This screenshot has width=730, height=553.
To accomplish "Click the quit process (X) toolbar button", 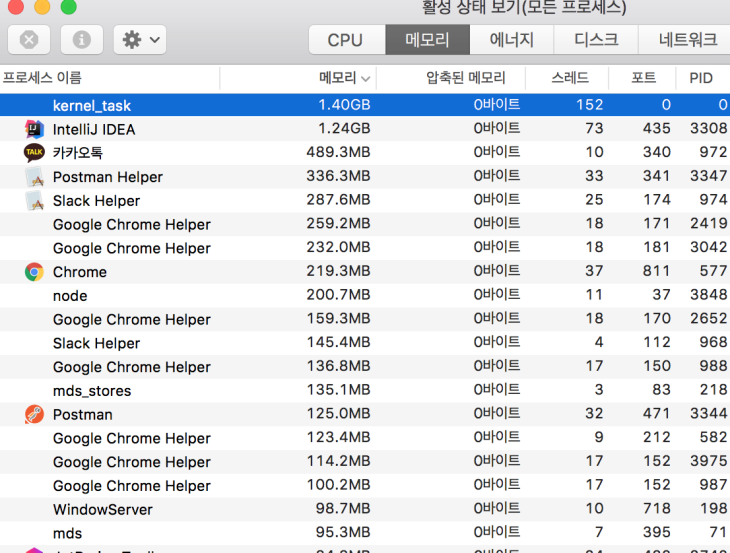I will [29, 40].
